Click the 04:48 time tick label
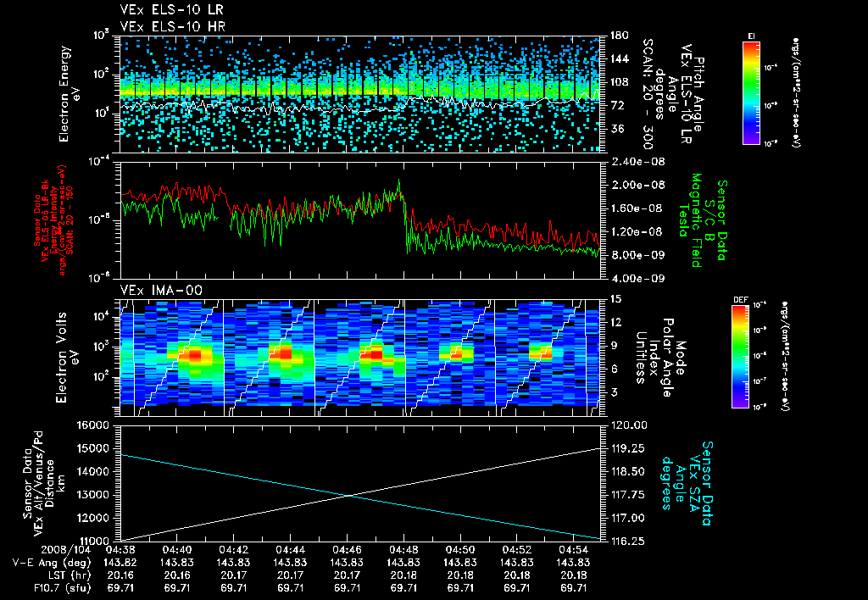 [x=403, y=551]
